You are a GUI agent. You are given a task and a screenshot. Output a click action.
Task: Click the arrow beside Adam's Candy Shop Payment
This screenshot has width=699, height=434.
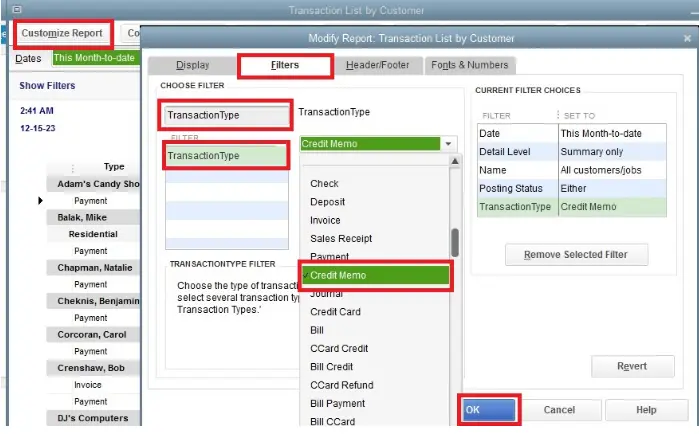[x=40, y=201]
